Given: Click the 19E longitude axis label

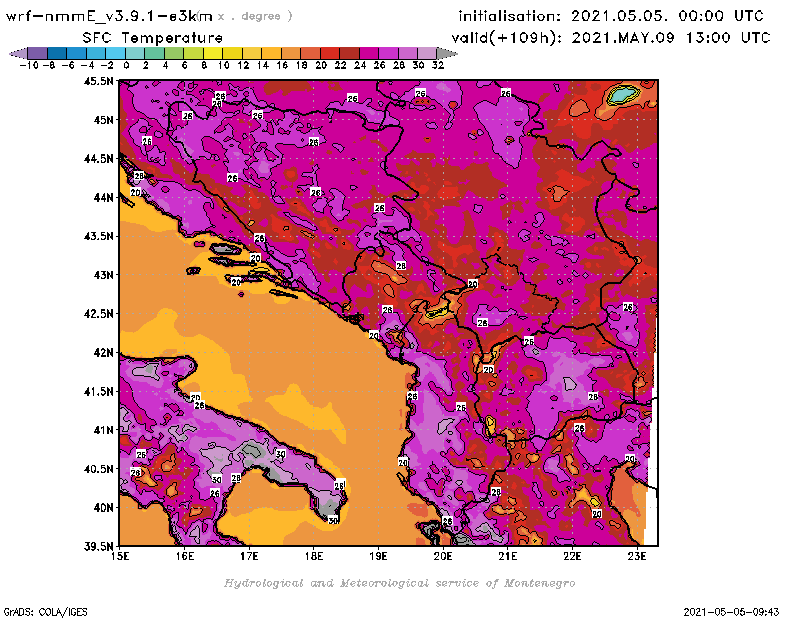Looking at the screenshot, I should pos(379,554).
